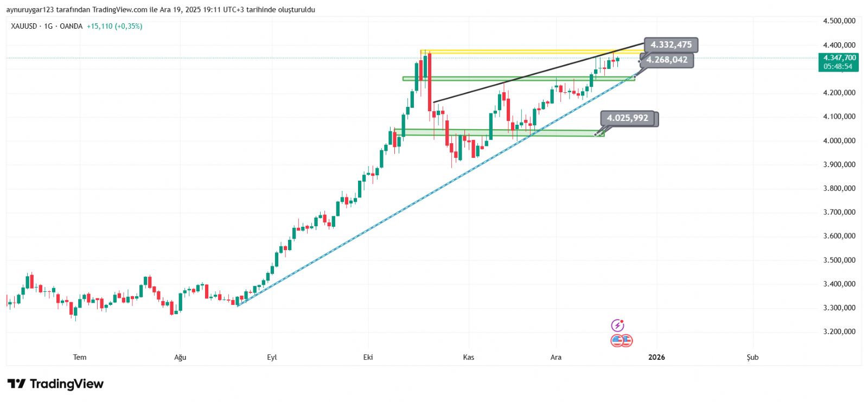Click the Eki month label on time axis
This screenshot has height=402, width=868.
[x=368, y=357]
